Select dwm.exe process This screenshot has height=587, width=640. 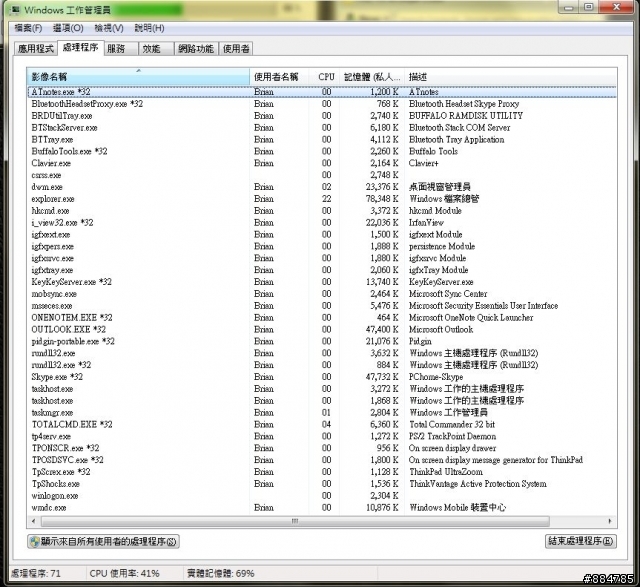(322, 187)
